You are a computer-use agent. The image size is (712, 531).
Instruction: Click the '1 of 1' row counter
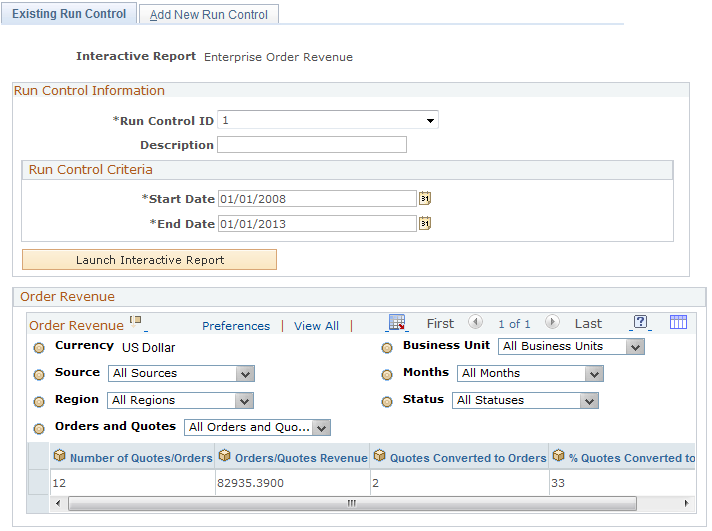[x=514, y=324]
